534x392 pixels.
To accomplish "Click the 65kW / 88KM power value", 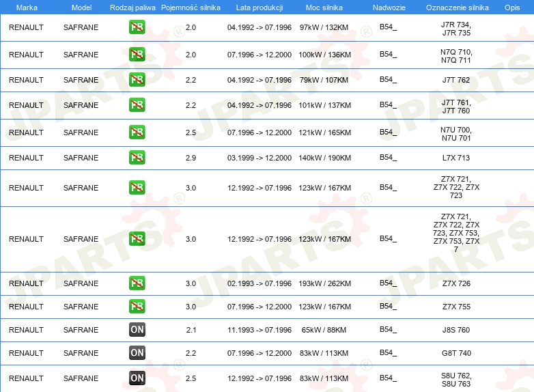I will [x=324, y=330].
